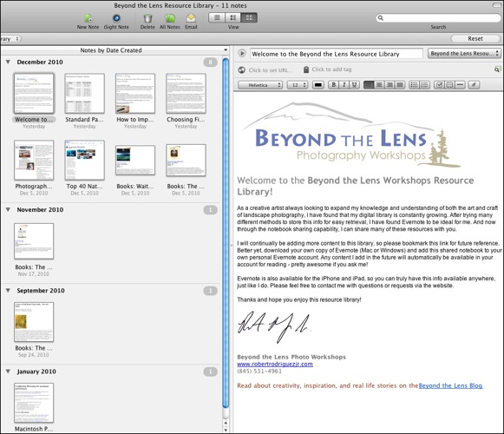Open the Standard Pa... note thumbnail

click(84, 93)
